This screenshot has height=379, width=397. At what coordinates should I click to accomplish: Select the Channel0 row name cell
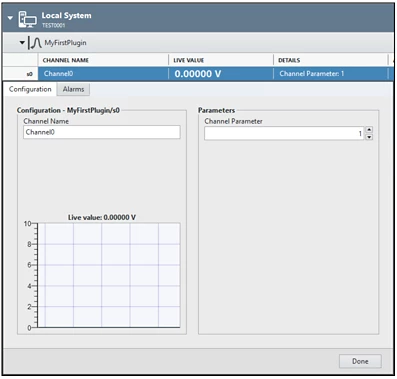(103, 74)
